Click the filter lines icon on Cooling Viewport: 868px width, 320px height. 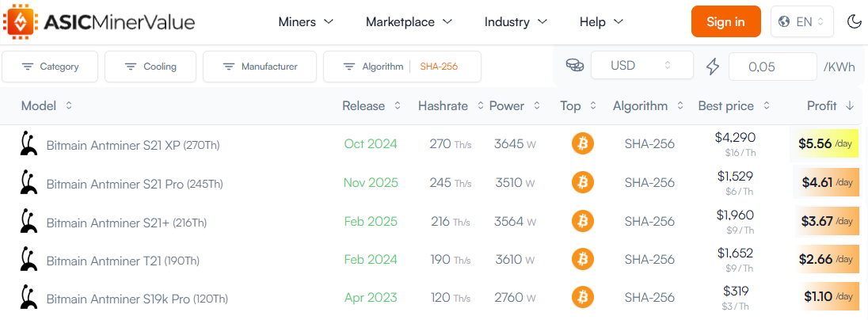click(130, 67)
